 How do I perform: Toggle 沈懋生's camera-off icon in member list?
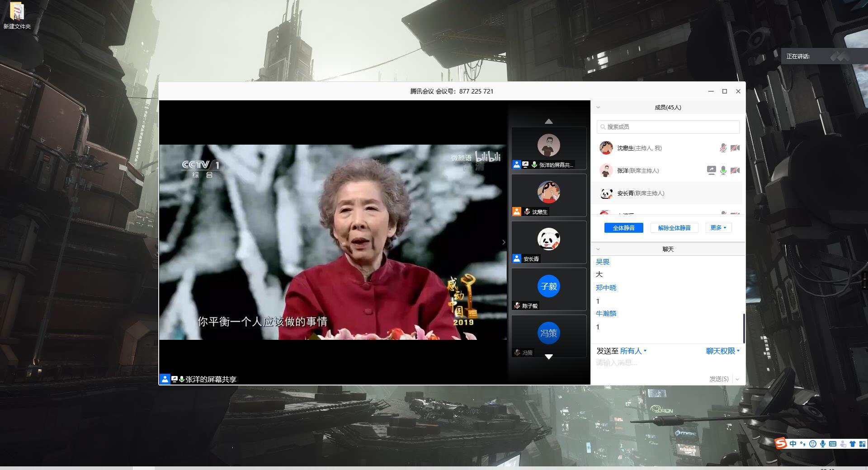[x=735, y=148]
